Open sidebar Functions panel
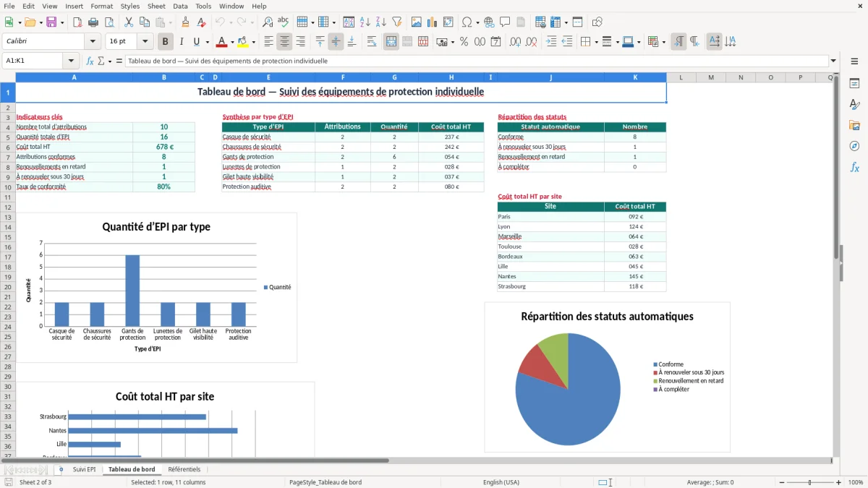The width and height of the screenshot is (868, 488). 854,167
